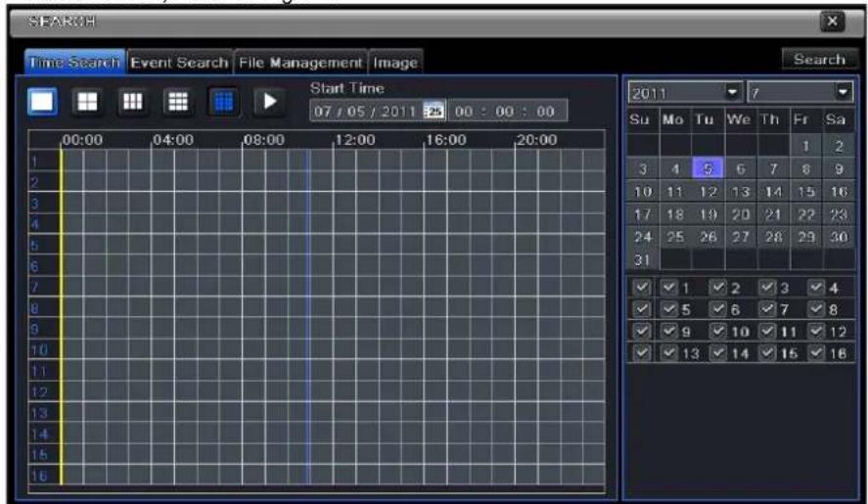The image size is (868, 504).
Task: Click the 08:00 time label on timeline
Action: [x=264, y=140]
